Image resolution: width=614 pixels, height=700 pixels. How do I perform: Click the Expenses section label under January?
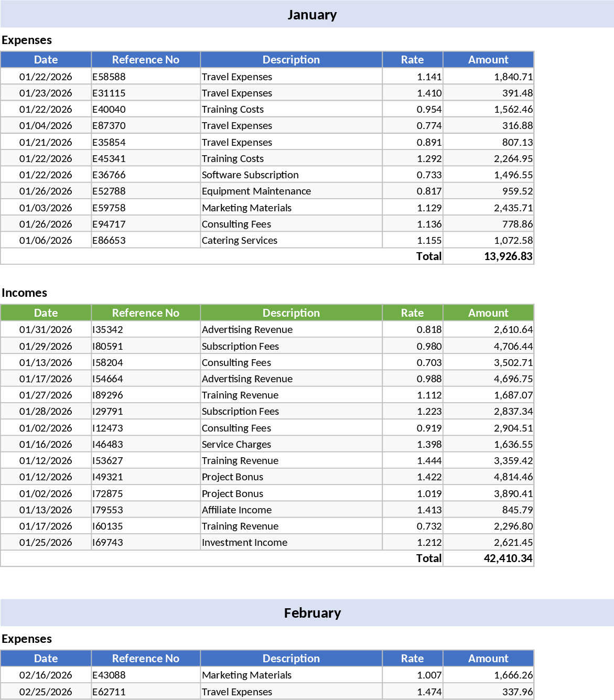coord(27,40)
